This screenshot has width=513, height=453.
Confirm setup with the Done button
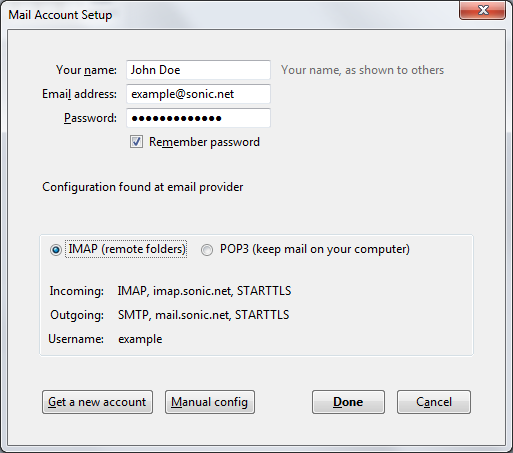(348, 402)
